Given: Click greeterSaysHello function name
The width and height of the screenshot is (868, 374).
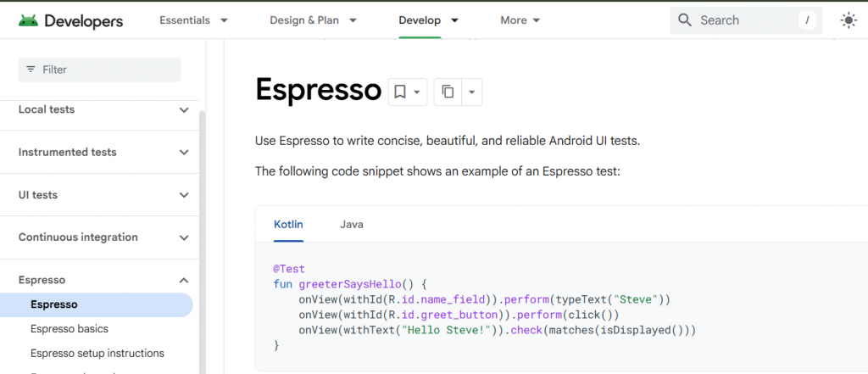Looking at the screenshot, I should click(350, 285).
